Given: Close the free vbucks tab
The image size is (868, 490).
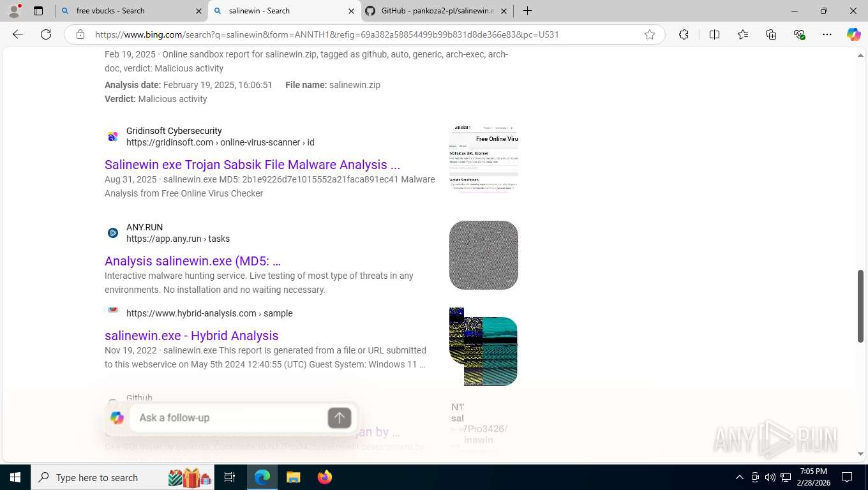Looking at the screenshot, I should [198, 11].
